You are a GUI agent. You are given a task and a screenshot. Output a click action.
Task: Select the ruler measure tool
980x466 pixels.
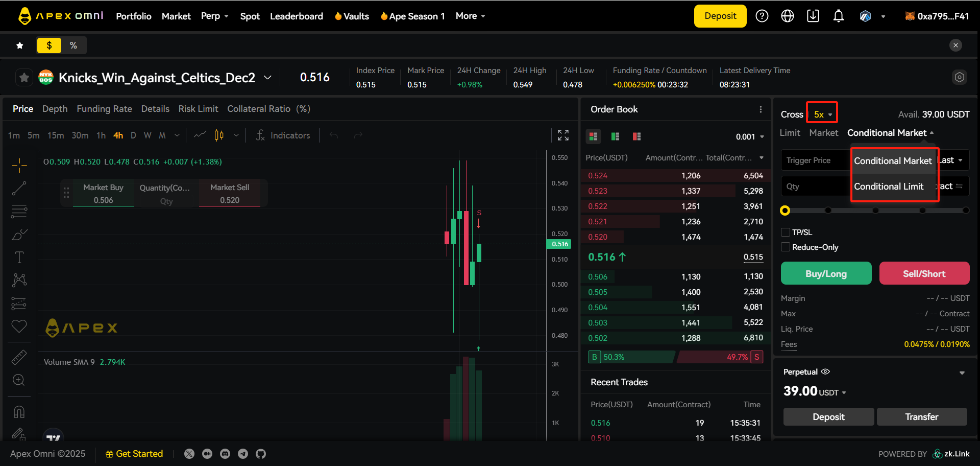(19, 357)
